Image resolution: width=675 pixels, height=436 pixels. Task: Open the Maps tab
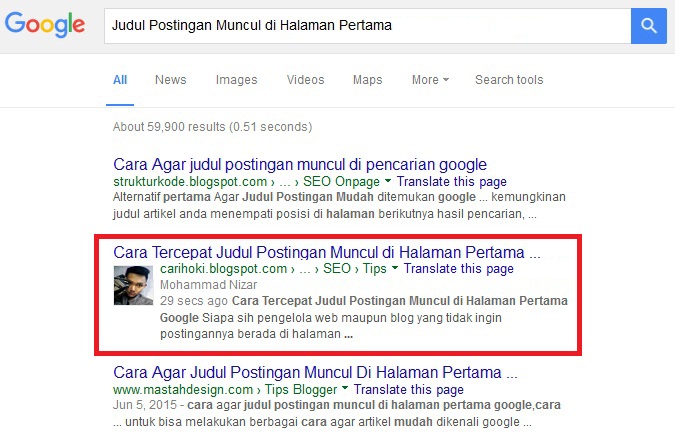click(368, 80)
